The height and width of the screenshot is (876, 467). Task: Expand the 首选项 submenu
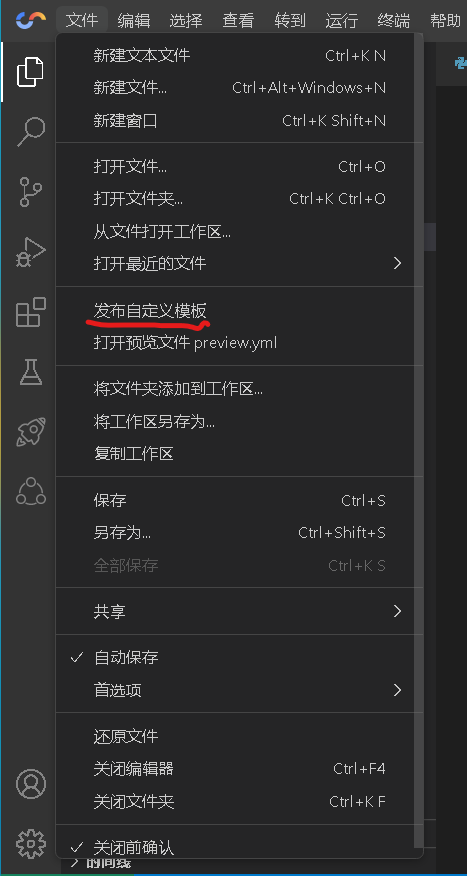(x=235, y=690)
